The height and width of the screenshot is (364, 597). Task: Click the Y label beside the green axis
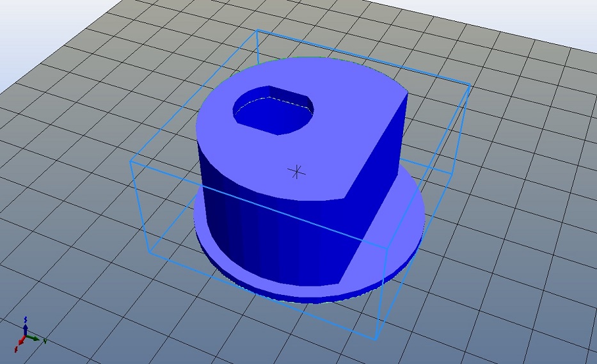click(x=45, y=342)
